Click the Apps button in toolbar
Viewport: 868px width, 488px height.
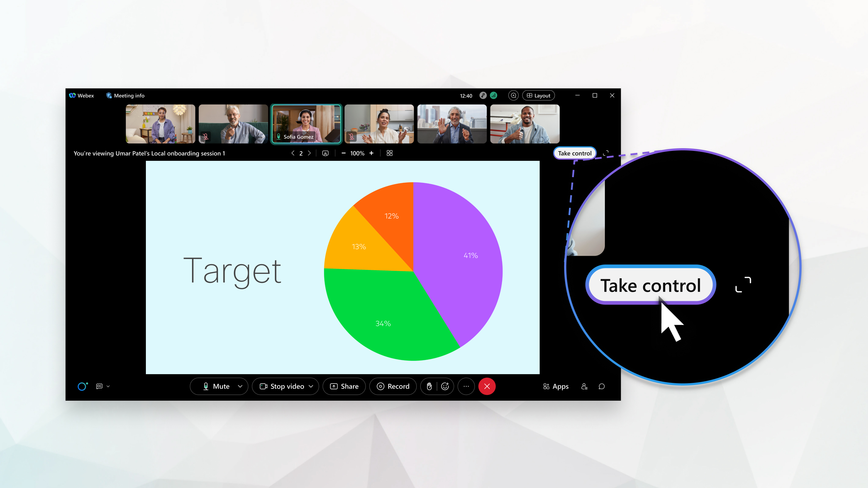point(555,386)
